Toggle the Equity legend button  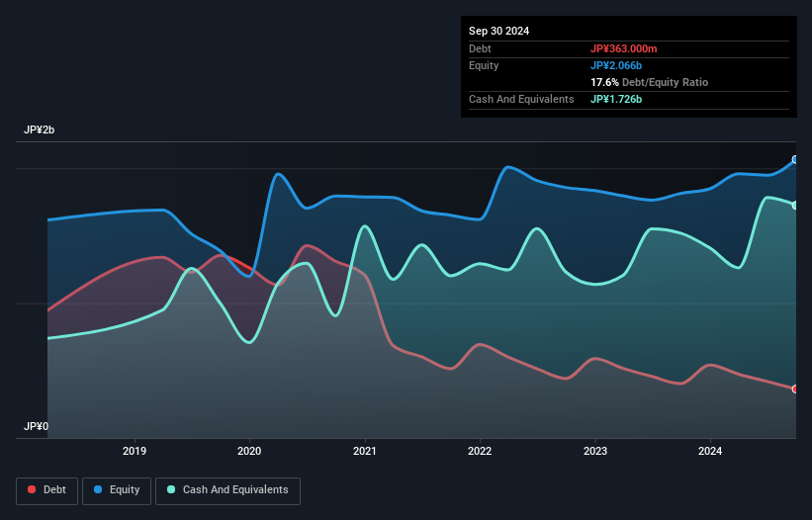pyautogui.click(x=117, y=490)
